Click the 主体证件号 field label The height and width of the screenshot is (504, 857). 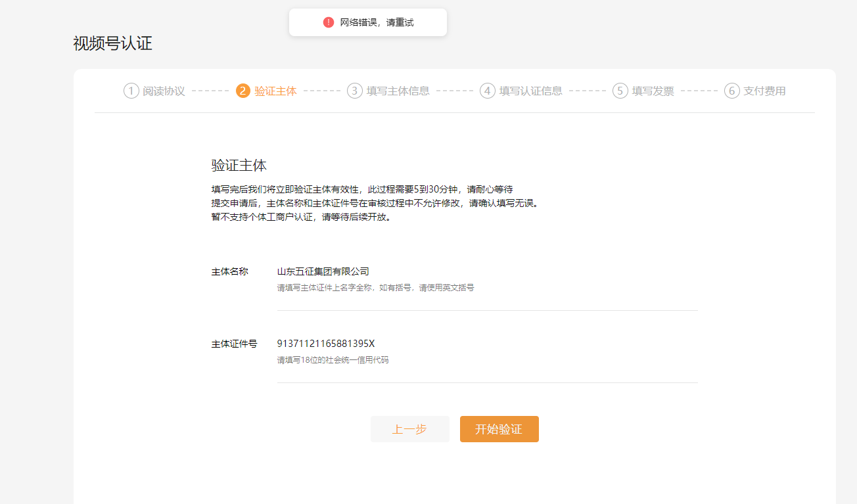pos(235,344)
